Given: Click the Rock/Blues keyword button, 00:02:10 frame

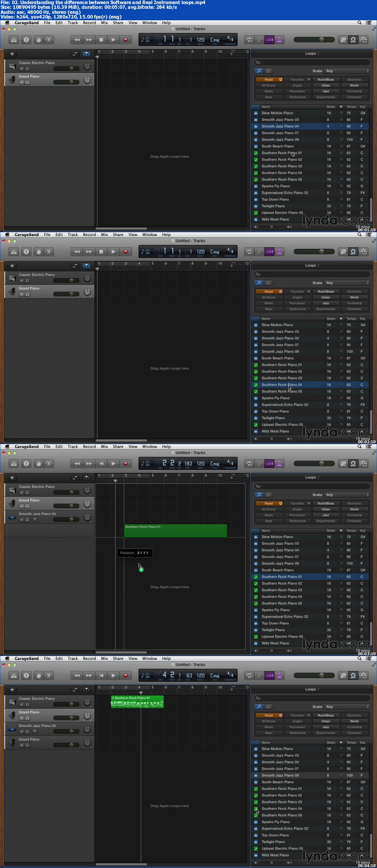Looking at the screenshot, I should pos(326,292).
